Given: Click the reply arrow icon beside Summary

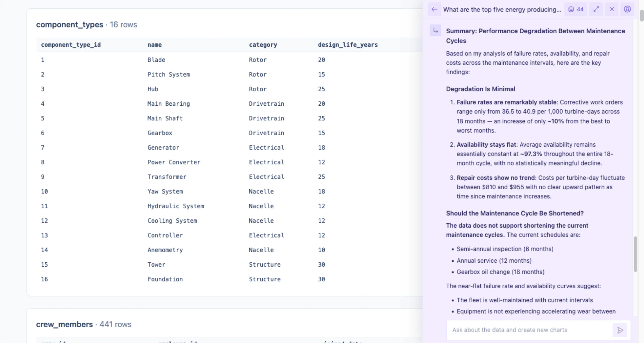Looking at the screenshot, I should [435, 31].
